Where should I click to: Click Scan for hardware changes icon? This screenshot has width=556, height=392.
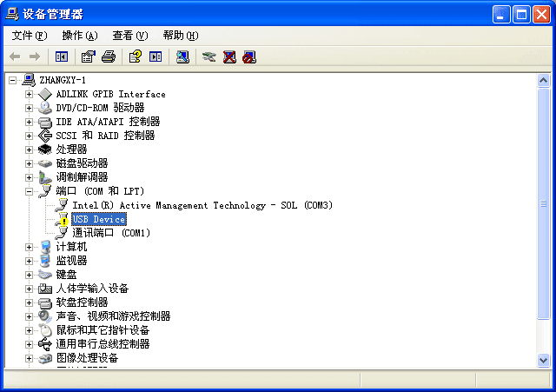(x=182, y=56)
